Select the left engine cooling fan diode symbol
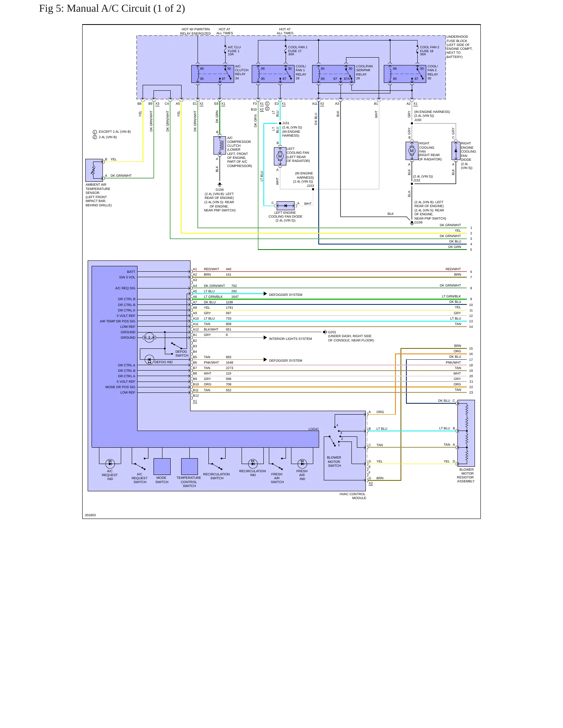The width and height of the screenshot is (563, 728). (285, 206)
